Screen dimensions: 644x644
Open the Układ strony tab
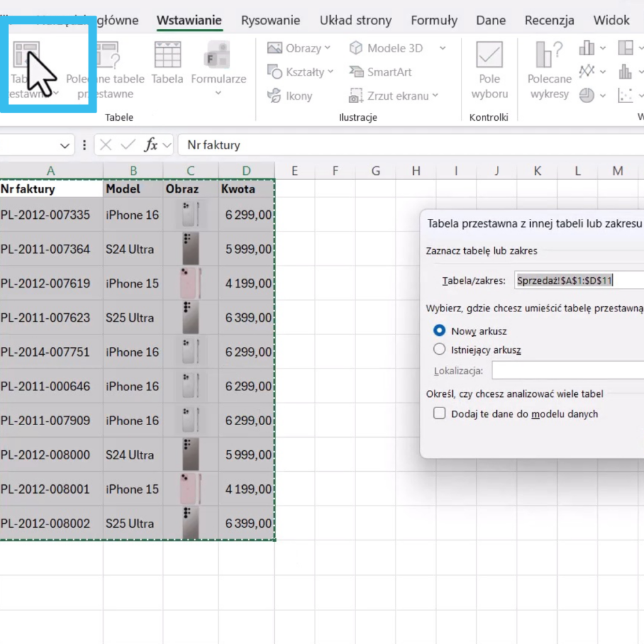[355, 20]
